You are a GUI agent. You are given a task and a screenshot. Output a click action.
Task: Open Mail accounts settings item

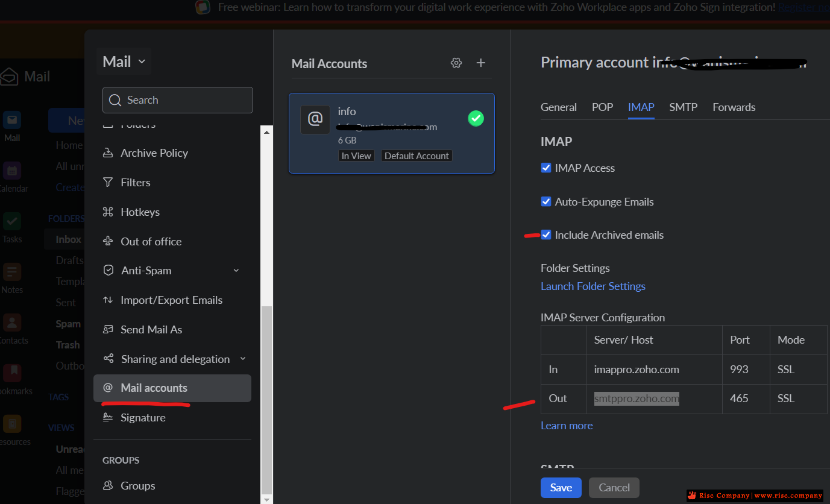pos(172,388)
